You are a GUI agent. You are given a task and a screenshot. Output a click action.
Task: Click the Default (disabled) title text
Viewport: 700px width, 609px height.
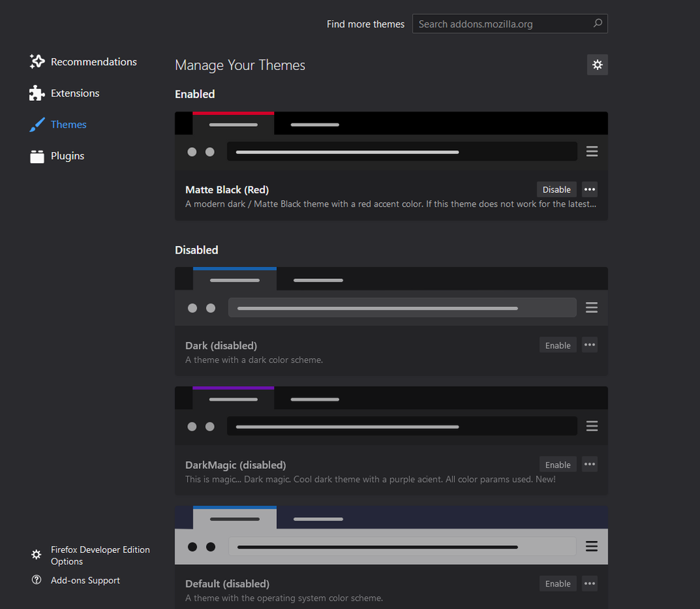coord(227,584)
